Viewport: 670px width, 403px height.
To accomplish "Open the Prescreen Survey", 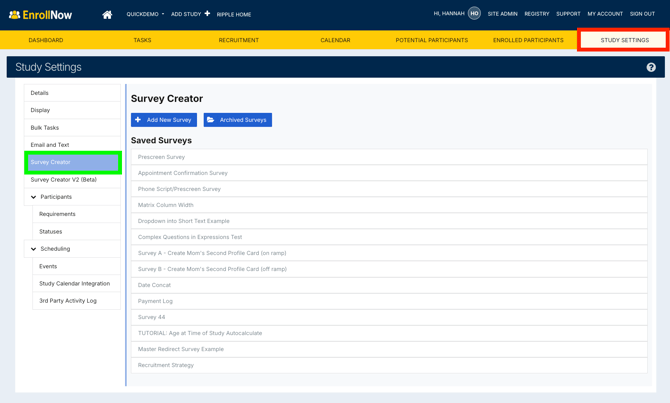I will pyautogui.click(x=161, y=157).
